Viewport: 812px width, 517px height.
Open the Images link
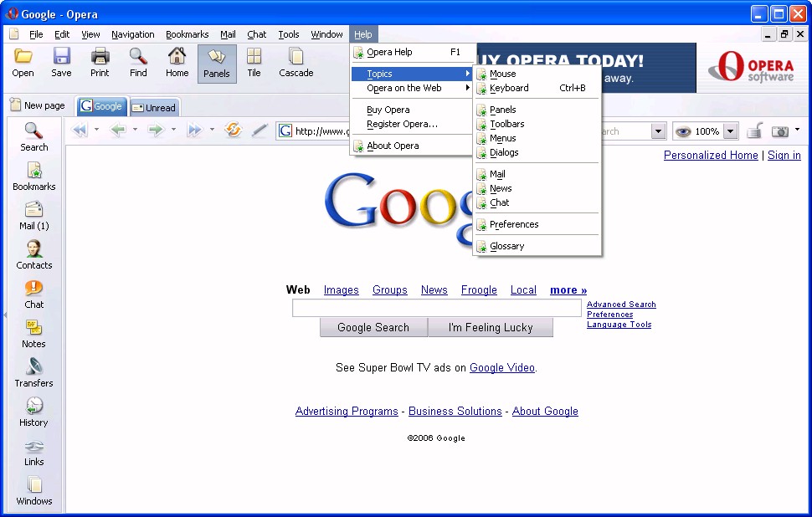pos(342,289)
